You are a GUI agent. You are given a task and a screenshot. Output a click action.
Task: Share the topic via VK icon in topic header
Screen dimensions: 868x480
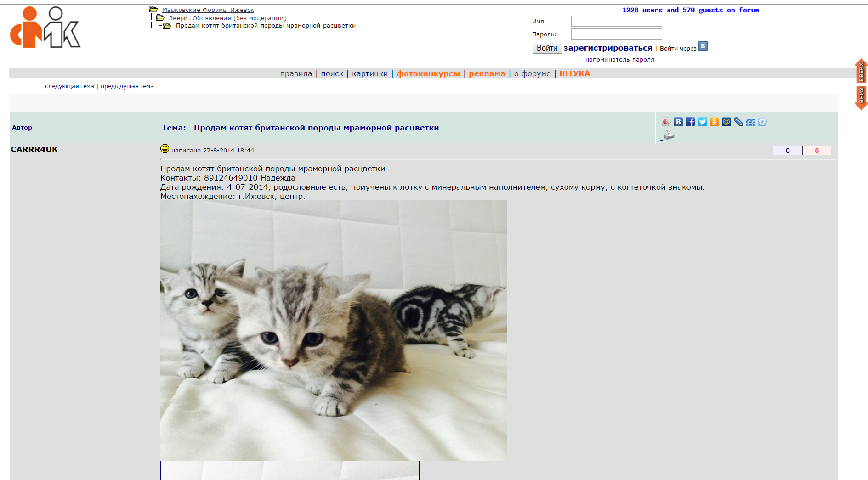[x=678, y=122]
